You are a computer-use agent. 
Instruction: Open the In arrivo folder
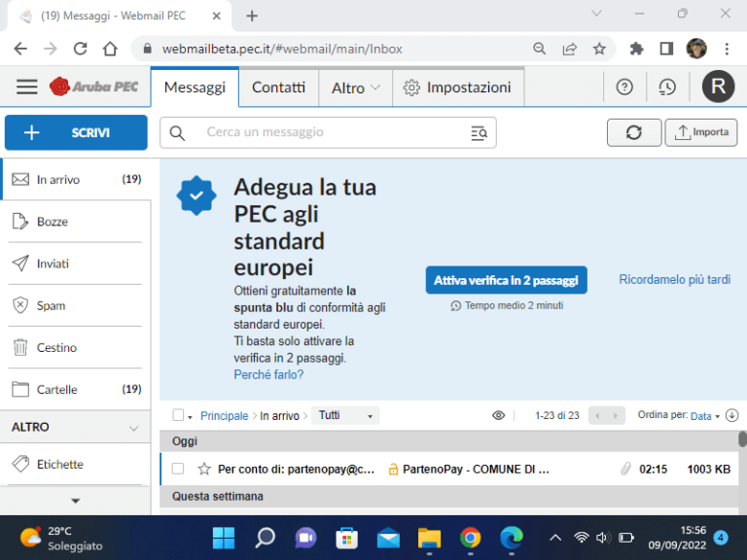tap(76, 180)
